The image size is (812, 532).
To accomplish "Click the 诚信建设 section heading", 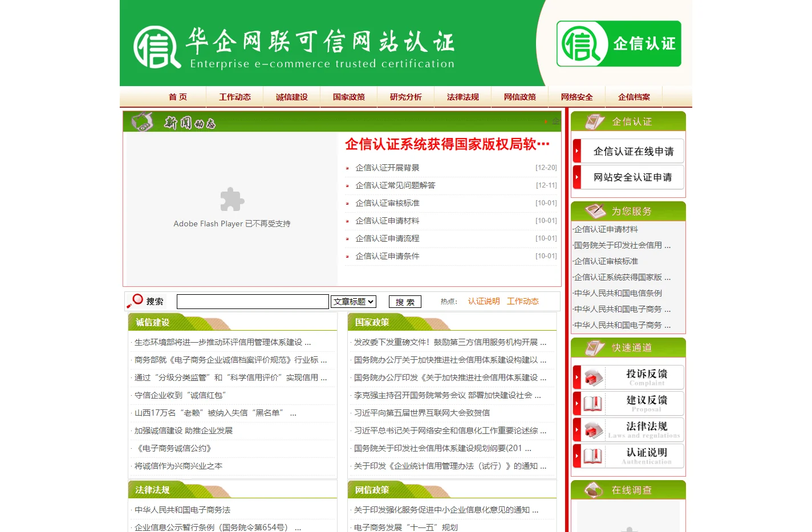I will (x=153, y=322).
